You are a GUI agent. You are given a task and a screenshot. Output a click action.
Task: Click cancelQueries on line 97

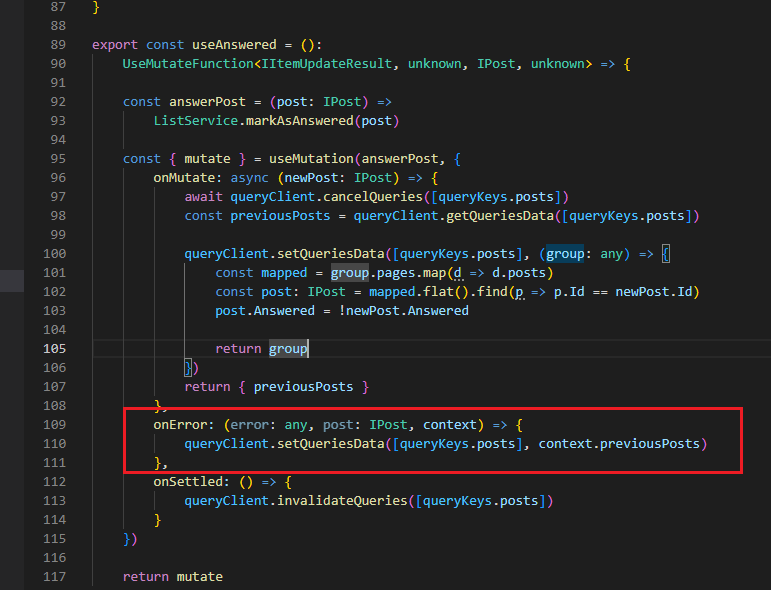373,197
